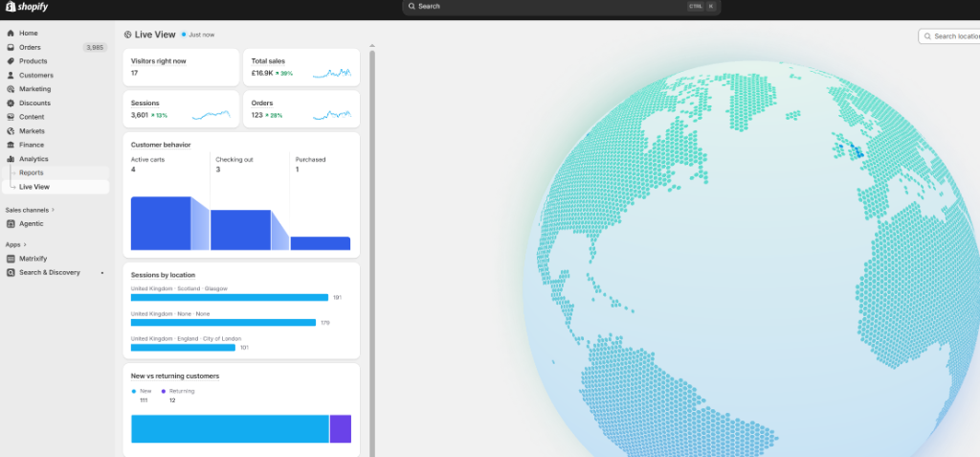Click the Discounts badge icon
This screenshot has width=980, height=457.
[x=11, y=103]
